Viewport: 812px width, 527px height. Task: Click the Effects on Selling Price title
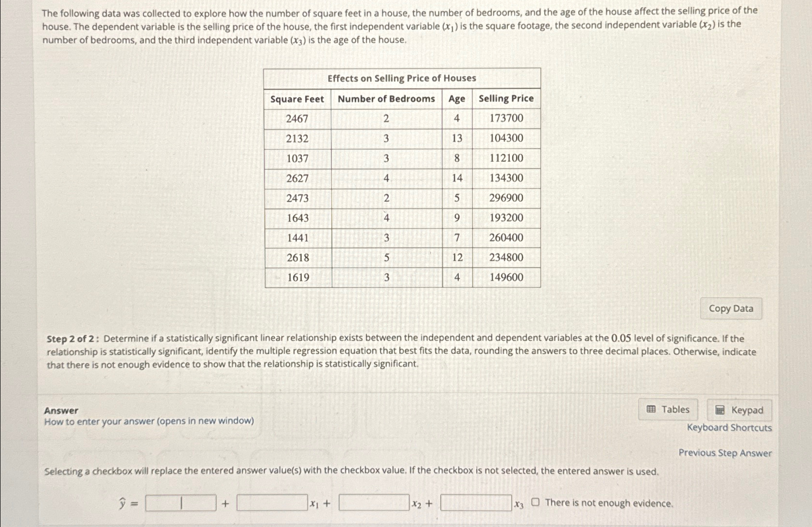[402, 78]
